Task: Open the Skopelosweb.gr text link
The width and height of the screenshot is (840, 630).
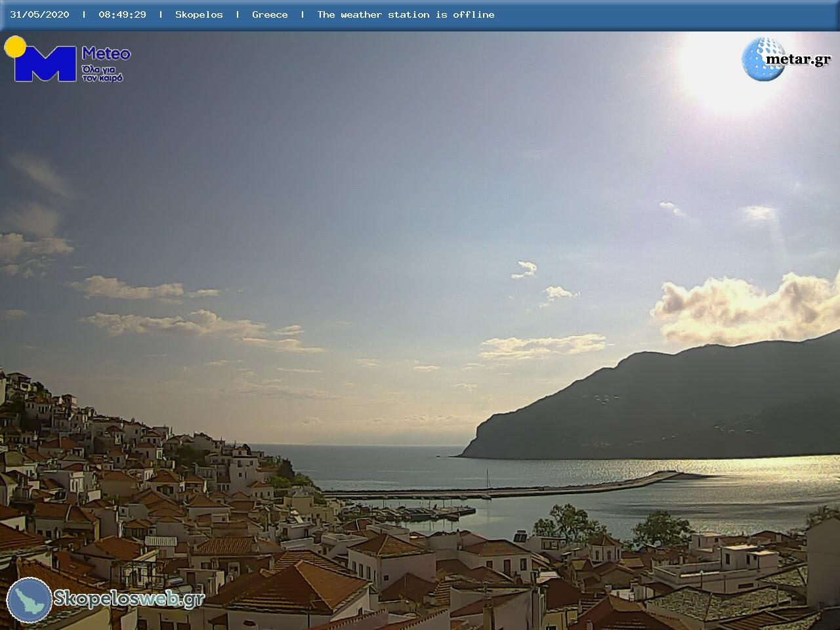Action: 129,598
